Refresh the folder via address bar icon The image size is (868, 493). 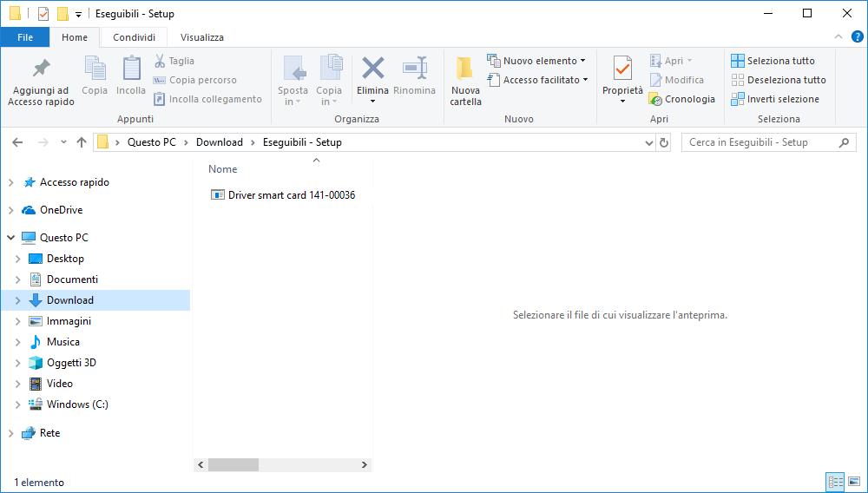tap(664, 142)
